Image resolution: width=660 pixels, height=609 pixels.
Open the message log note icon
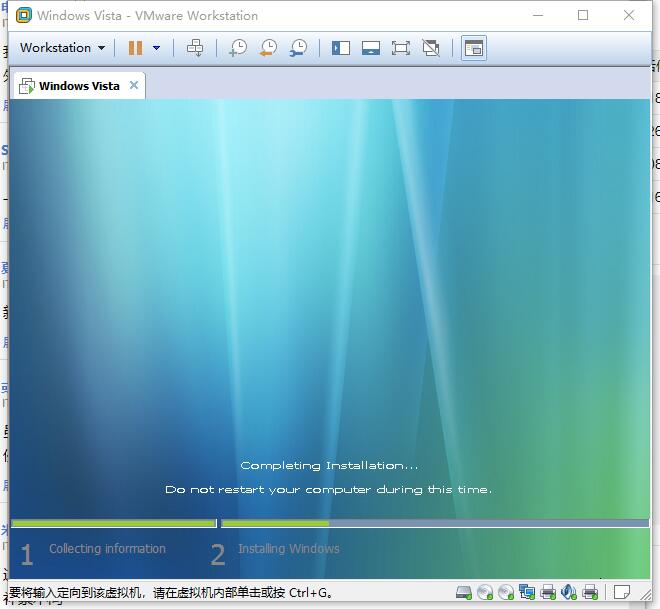(622, 592)
